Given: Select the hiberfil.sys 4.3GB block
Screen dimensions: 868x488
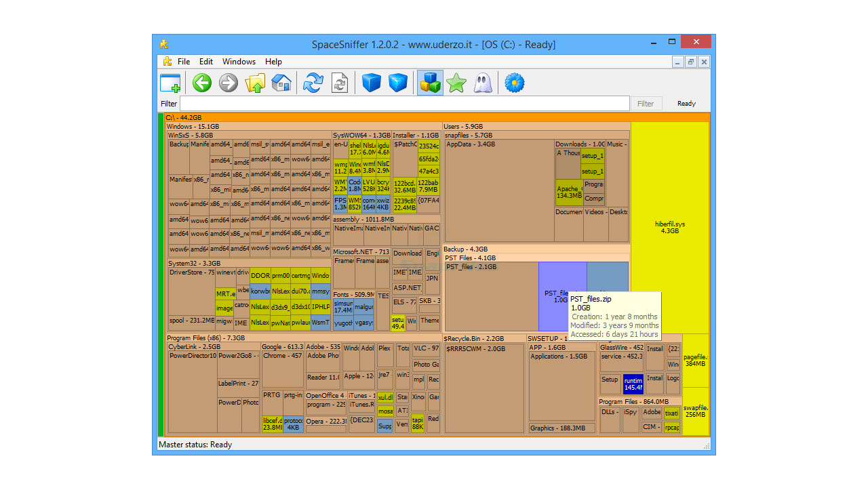Looking at the screenshot, I should coord(670,227).
